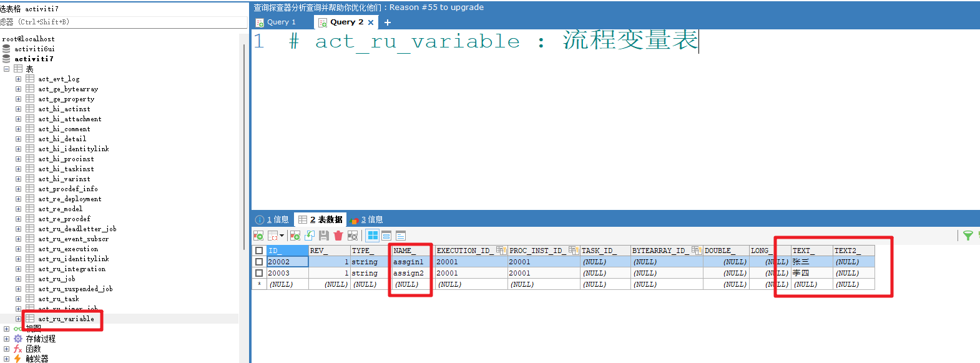This screenshot has height=363, width=980.
Task: Click the green filter funnel icon
Action: tap(968, 236)
